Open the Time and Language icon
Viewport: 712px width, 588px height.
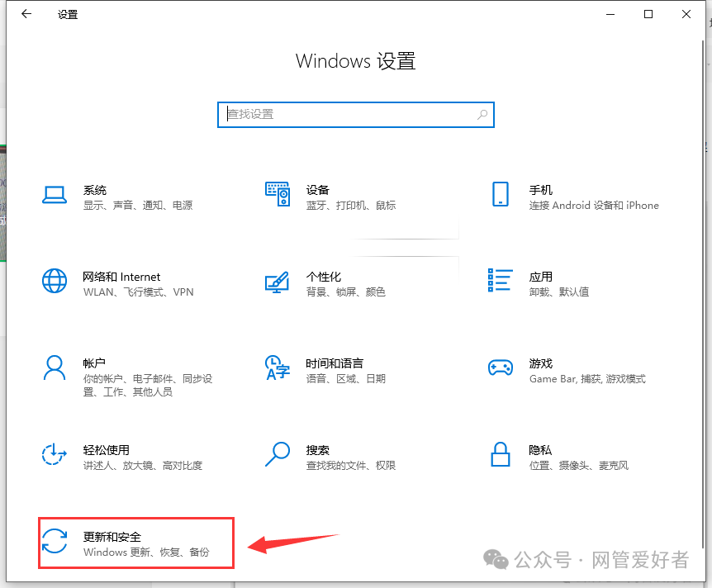click(278, 367)
